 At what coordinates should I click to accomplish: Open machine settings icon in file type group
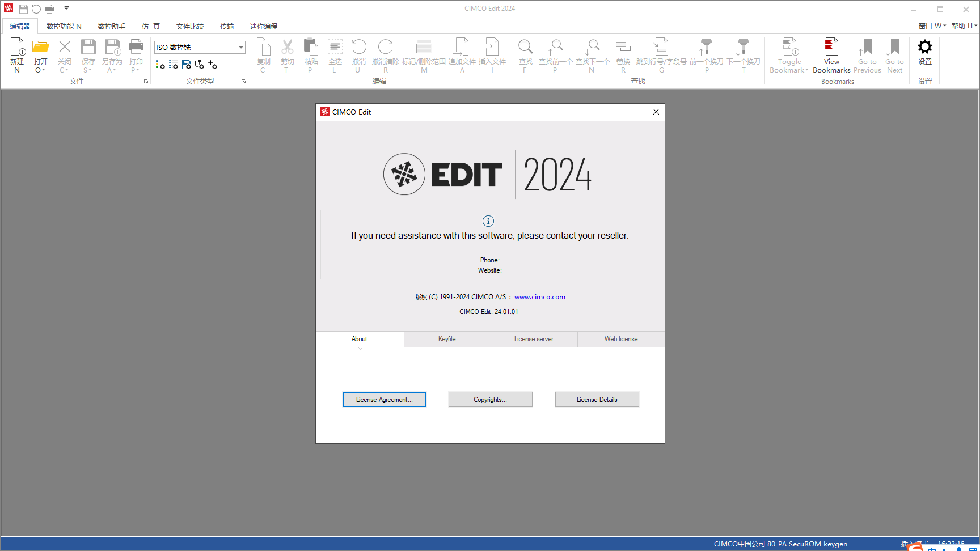pos(200,65)
